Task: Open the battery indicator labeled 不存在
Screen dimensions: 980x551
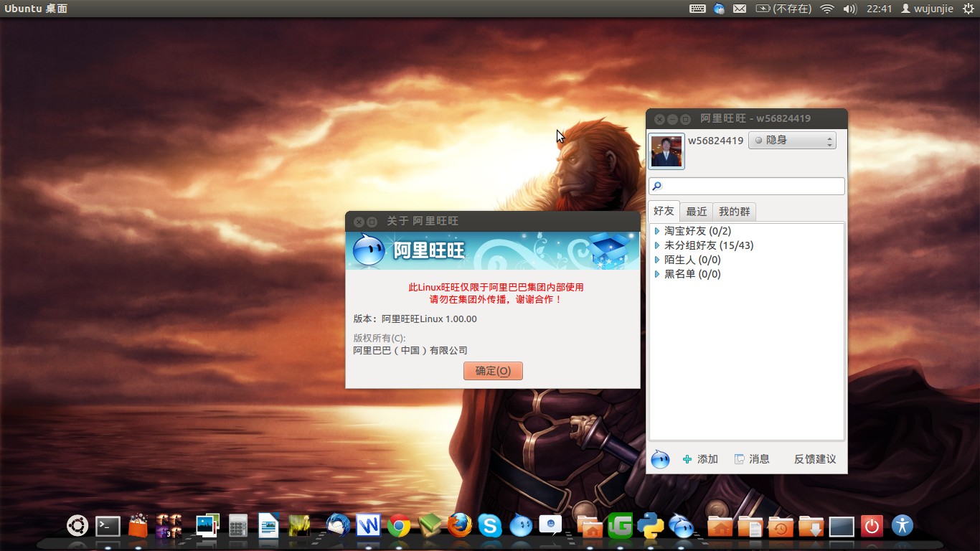Action: click(783, 9)
